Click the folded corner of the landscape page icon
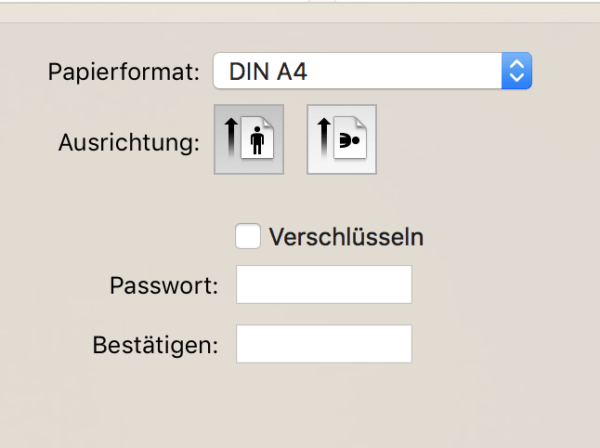 coord(361,122)
